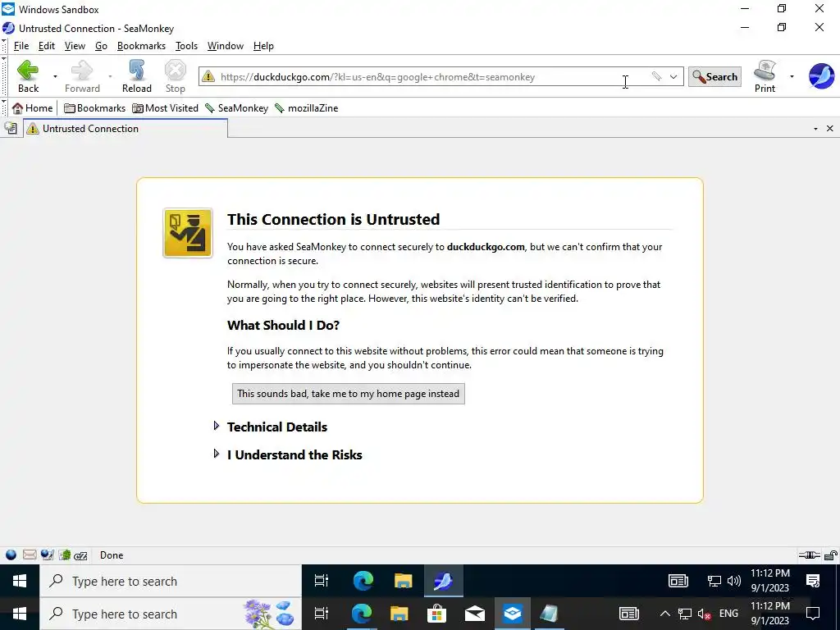The width and height of the screenshot is (840, 630).
Task: Open the Window menu
Action: (225, 46)
